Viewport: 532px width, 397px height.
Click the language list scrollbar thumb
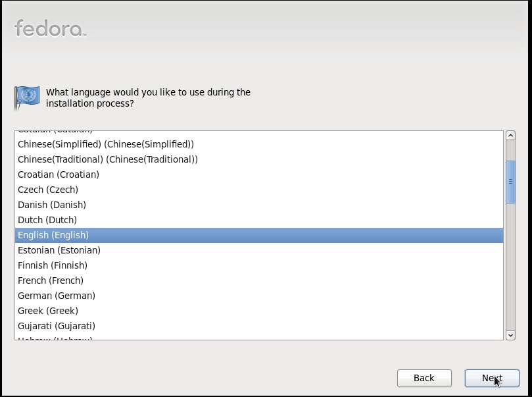pos(510,182)
